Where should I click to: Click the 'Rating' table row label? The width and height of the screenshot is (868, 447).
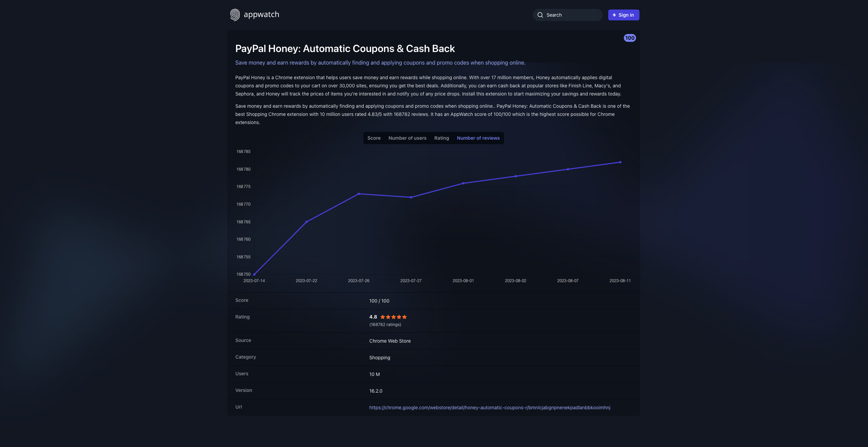pyautogui.click(x=242, y=317)
